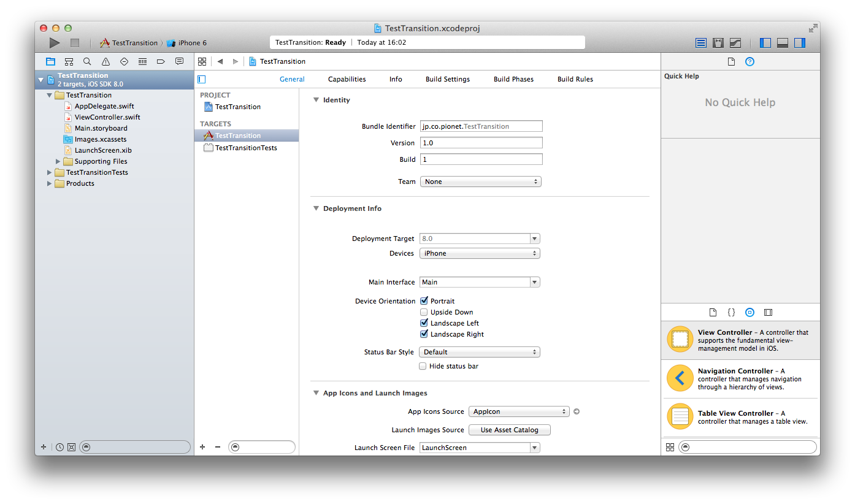Open the Status Bar Style dropdown

[480, 352]
